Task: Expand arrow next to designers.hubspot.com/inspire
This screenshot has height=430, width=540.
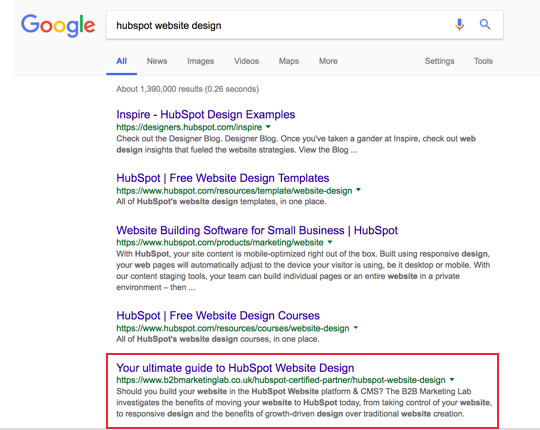Action: (x=268, y=127)
